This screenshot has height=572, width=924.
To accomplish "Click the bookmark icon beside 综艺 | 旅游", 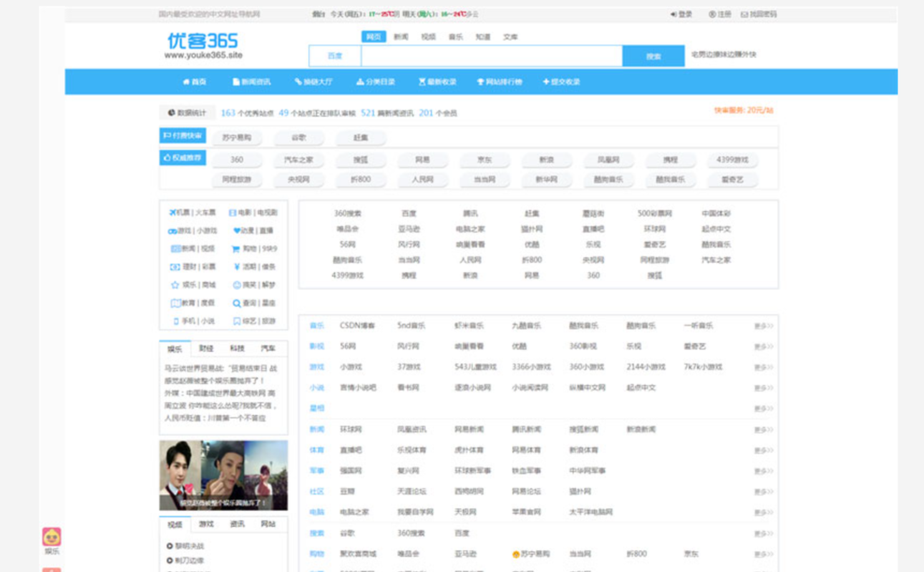I will [x=237, y=321].
